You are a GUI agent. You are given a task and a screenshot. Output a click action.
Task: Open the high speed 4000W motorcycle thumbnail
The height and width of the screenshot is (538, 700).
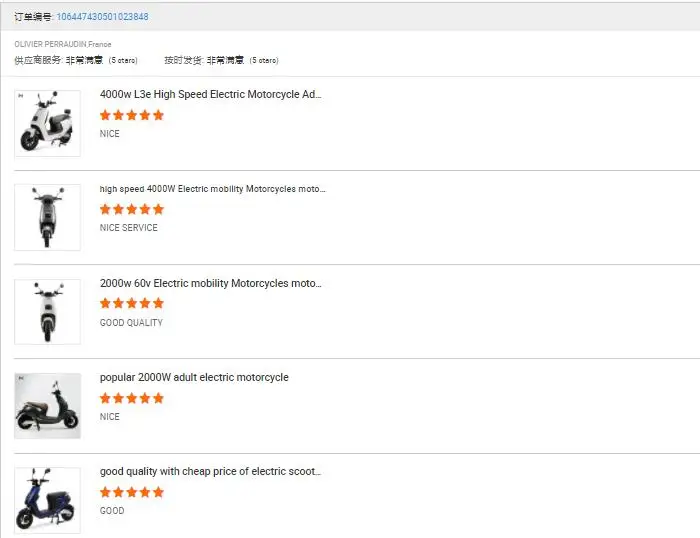[x=47, y=217]
